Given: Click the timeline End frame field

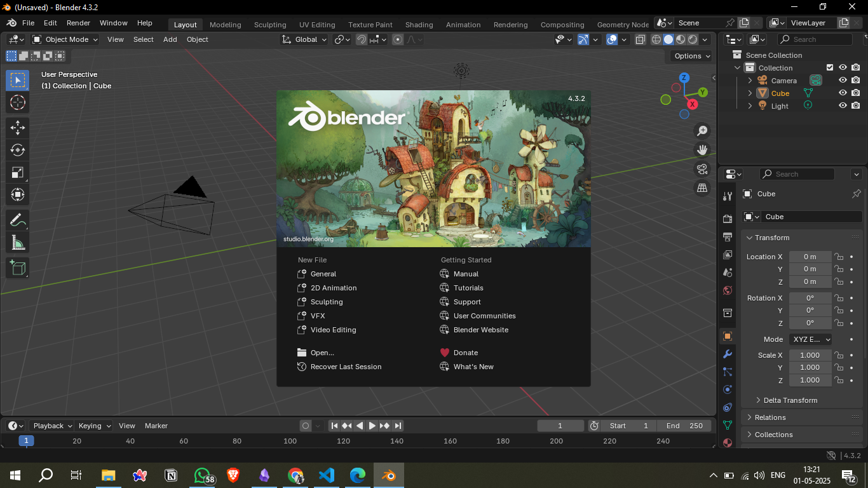Looking at the screenshot, I should point(684,426).
